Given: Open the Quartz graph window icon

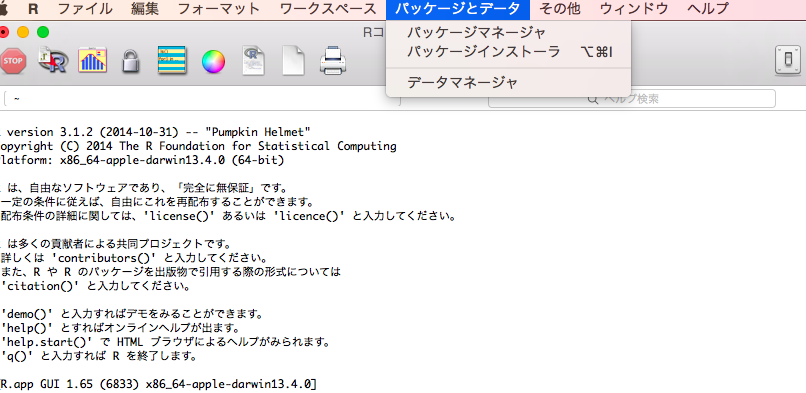Looking at the screenshot, I should click(92, 60).
